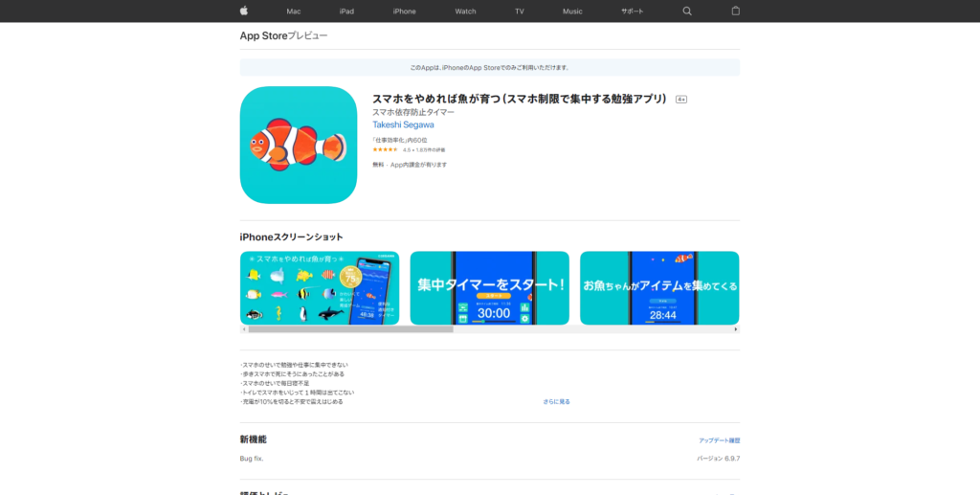Click the clownfish app icon
Image resolution: width=980 pixels, height=495 pixels.
299,145
